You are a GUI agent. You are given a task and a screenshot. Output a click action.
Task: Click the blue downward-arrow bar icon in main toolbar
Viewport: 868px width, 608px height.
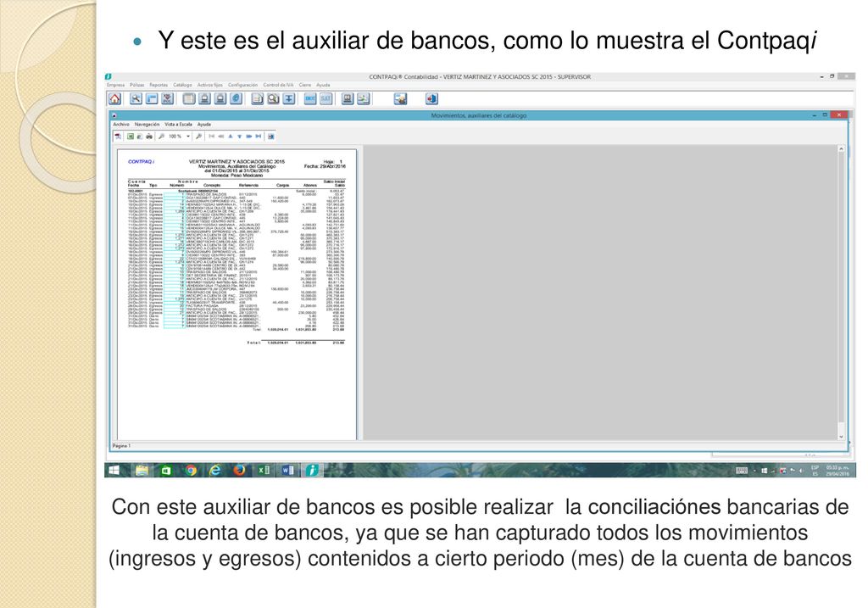(x=289, y=98)
